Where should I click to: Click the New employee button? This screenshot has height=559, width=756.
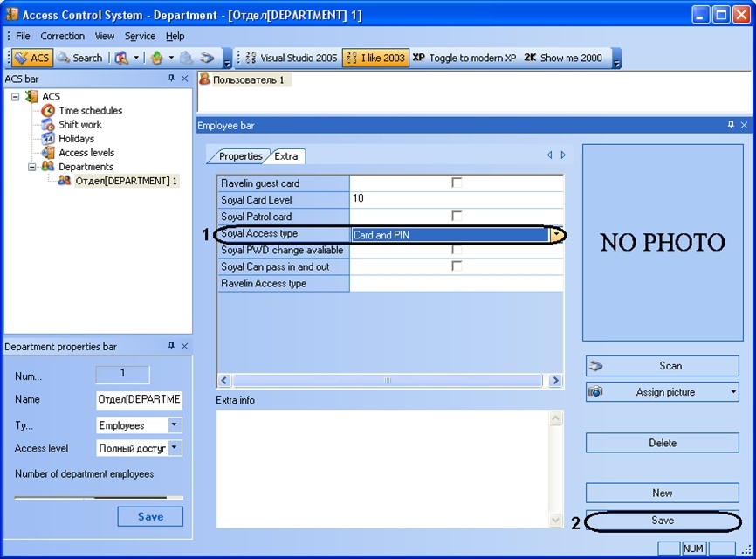click(x=662, y=493)
